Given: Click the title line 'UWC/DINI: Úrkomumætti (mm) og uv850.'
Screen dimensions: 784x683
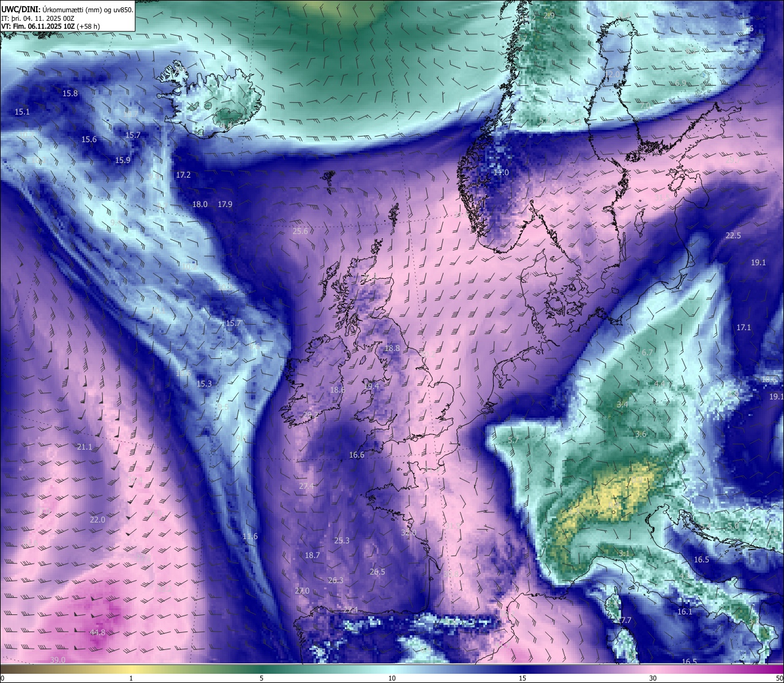Looking at the screenshot, I should point(67,9).
